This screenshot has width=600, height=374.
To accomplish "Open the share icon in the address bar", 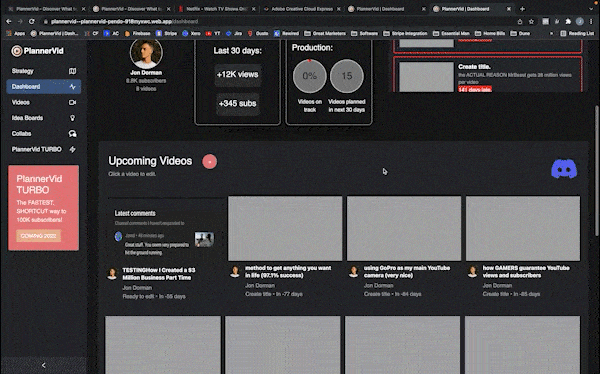I will coord(520,21).
